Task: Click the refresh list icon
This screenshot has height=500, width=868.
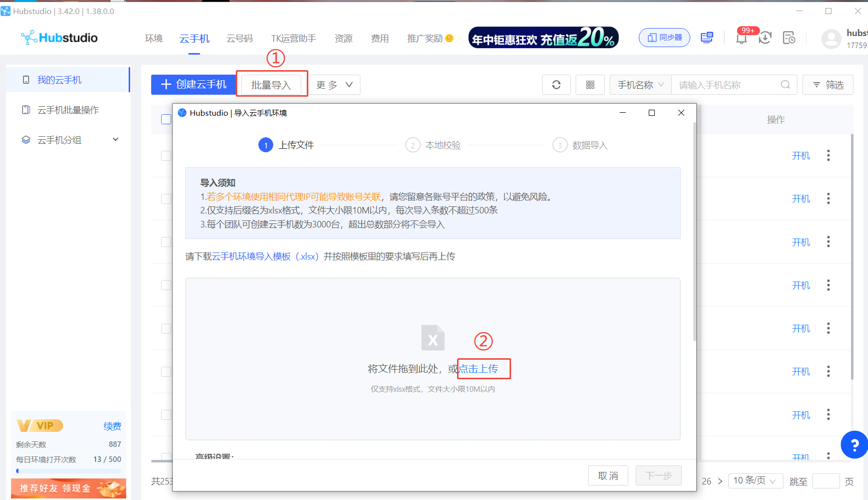Action: tap(556, 85)
